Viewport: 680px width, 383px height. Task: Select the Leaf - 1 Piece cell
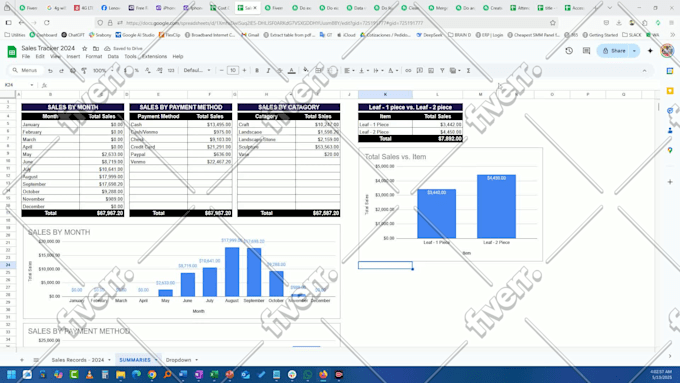385,124
